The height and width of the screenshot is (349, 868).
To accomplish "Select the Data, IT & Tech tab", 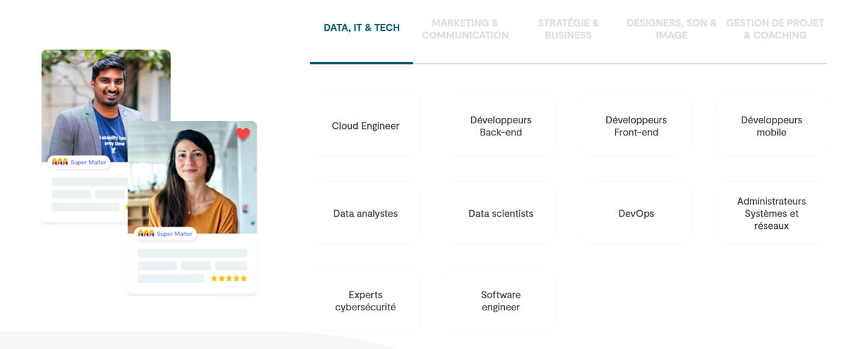I will (361, 28).
